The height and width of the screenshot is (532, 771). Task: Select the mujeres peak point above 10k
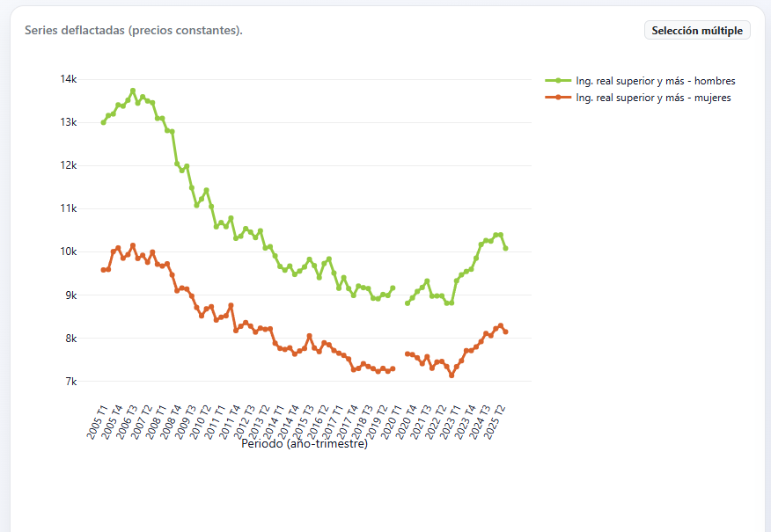pyautogui.click(x=133, y=245)
